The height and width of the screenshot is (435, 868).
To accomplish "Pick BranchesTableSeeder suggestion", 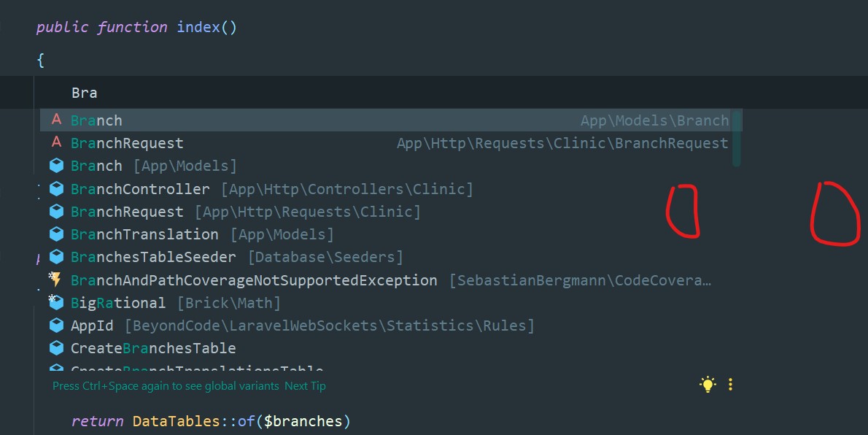I will [x=391, y=257].
